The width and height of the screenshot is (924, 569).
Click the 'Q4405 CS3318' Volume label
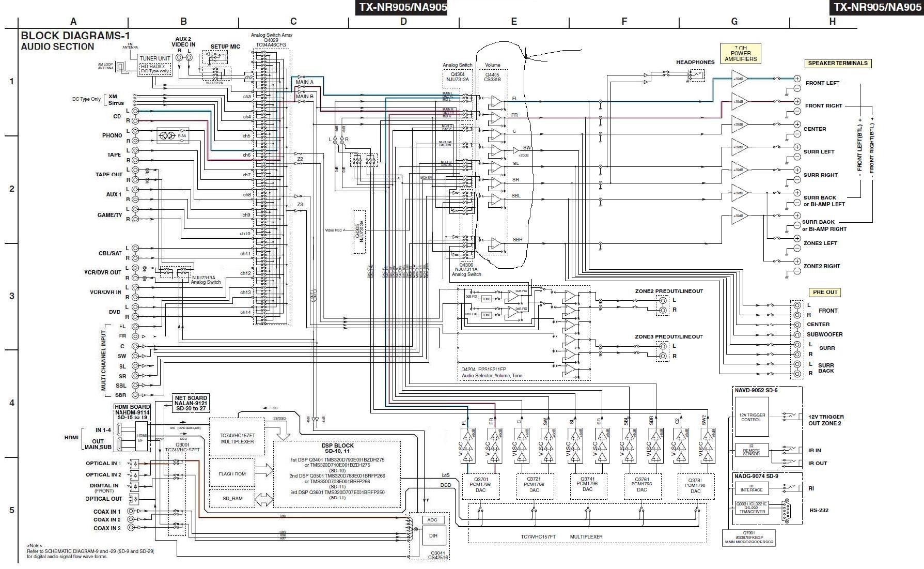492,77
